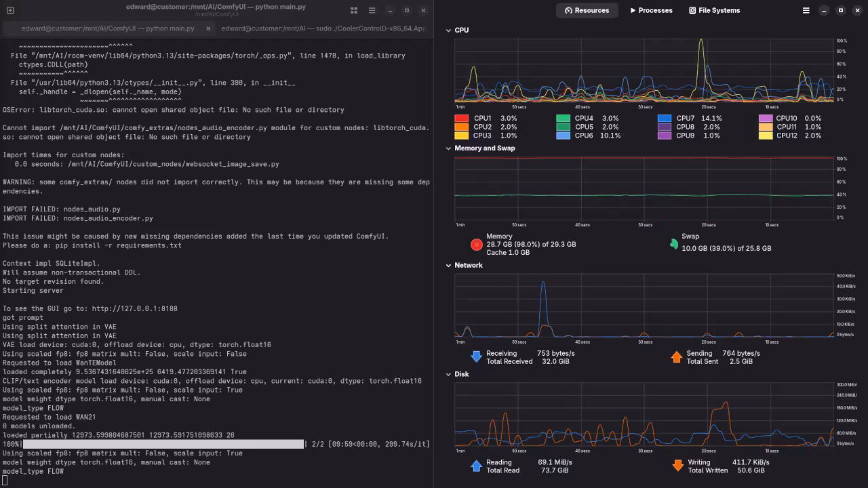Open the terminal hamburger menu
This screenshot has height=488, width=868.
tap(372, 10)
